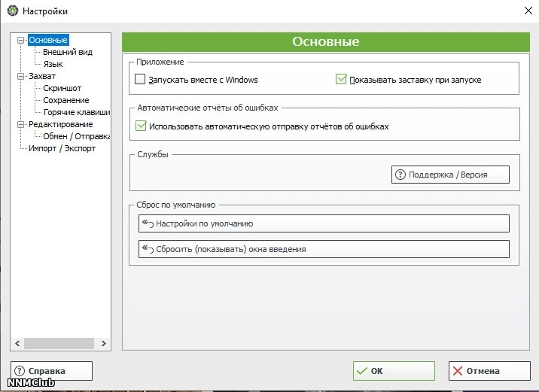Collapse the Захват tree node
This screenshot has height=392, width=539.
click(x=20, y=76)
